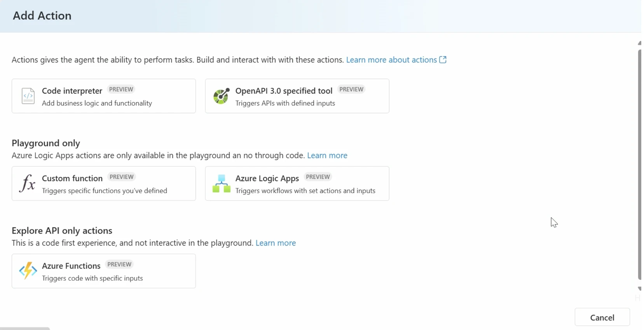Image resolution: width=644 pixels, height=330 pixels.
Task: Click the OpenAPI 3.0 tool green icon
Action: pos(222,96)
